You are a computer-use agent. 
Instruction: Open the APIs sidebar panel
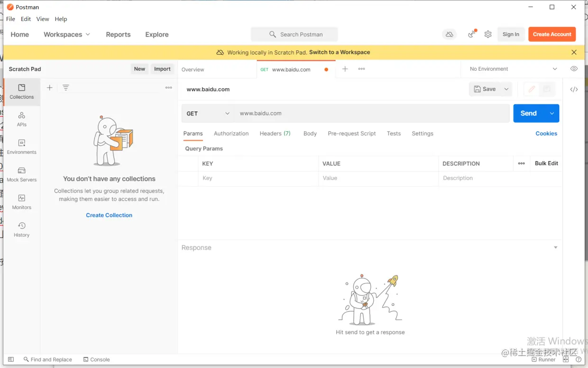[x=22, y=119]
